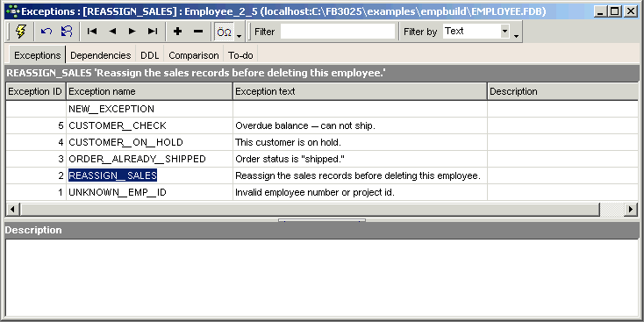The height and width of the screenshot is (322, 644).
Task: Toggle the ÖΩ character set button
Action: click(225, 32)
